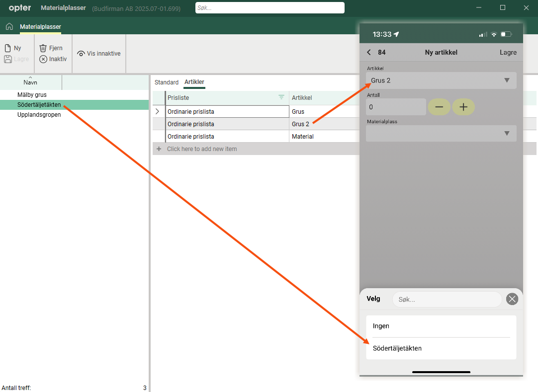
Task: Click the Home icon in tab bar
Action: (x=9, y=26)
